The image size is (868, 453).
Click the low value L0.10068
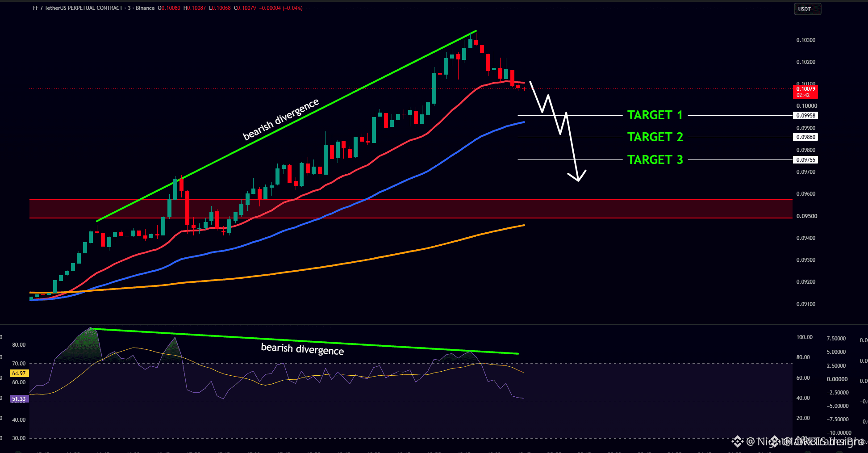(220, 8)
